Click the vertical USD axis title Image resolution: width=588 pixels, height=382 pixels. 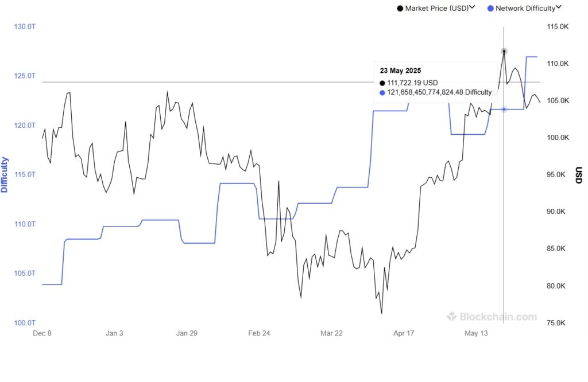coord(578,175)
